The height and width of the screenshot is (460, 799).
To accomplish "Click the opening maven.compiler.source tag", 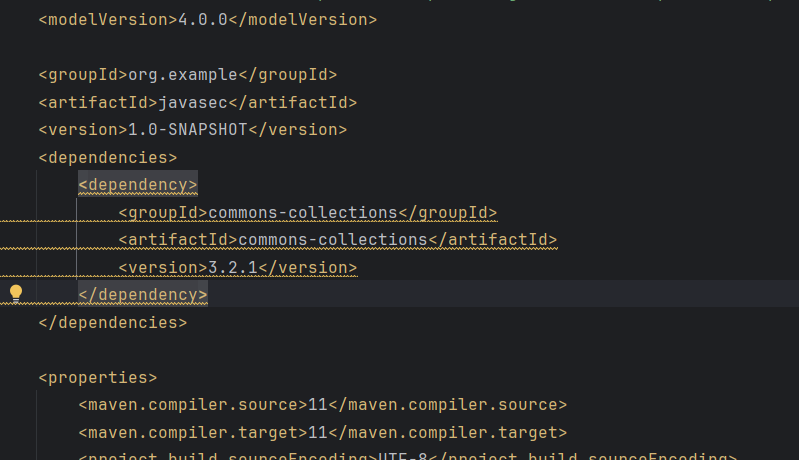I will pyautogui.click(x=190, y=405).
